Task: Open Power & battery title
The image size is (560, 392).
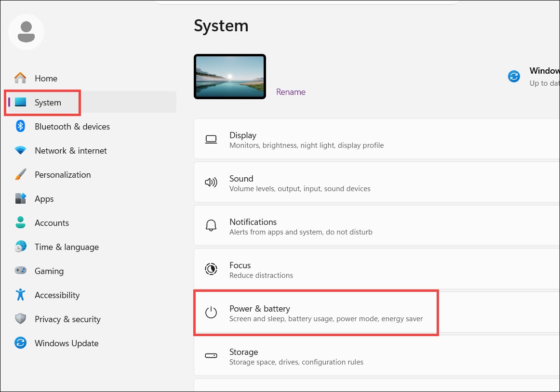Action: pyautogui.click(x=260, y=309)
